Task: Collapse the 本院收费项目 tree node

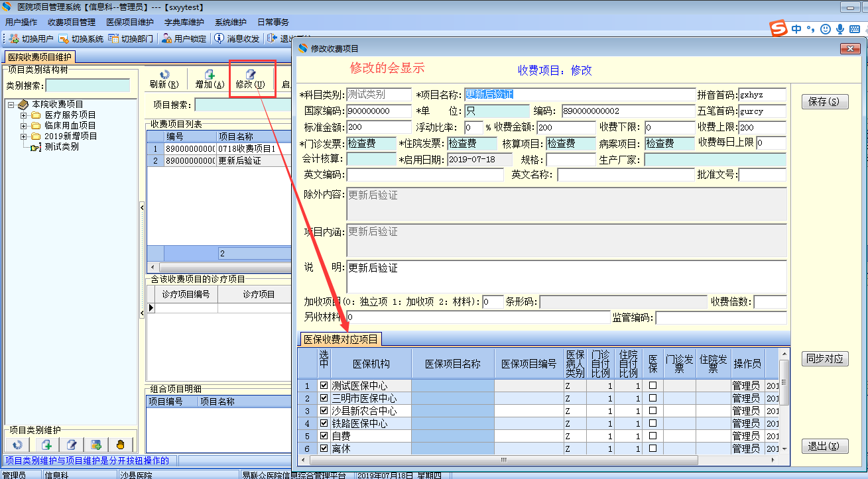Action: point(11,105)
